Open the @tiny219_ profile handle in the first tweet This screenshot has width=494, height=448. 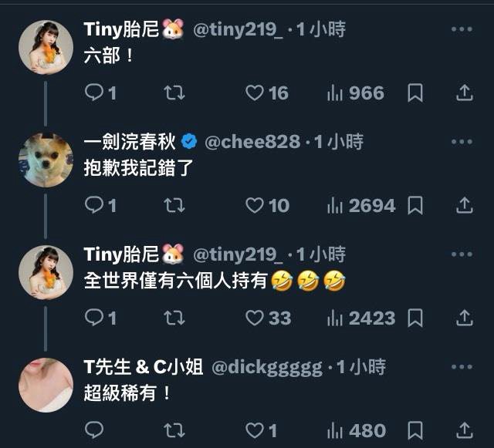tap(238, 30)
